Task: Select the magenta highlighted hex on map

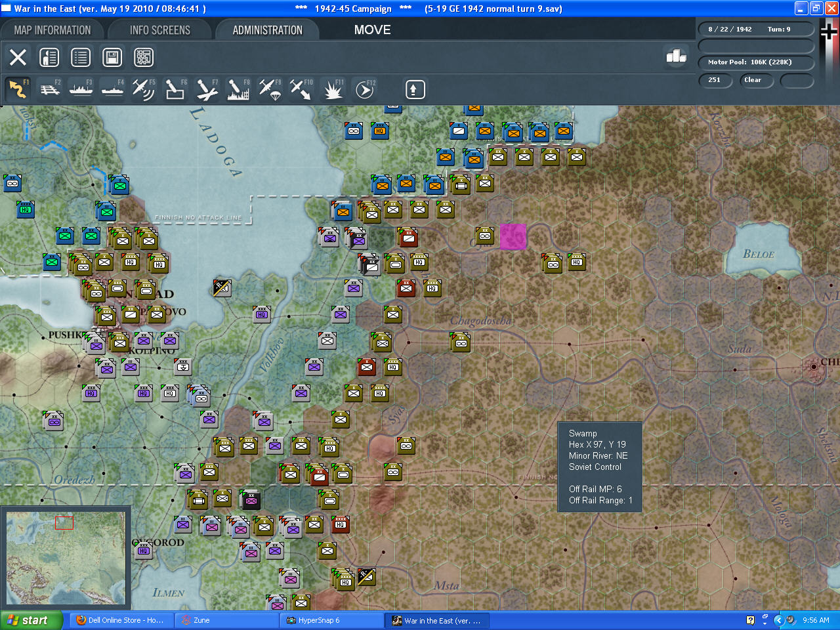Action: tap(513, 237)
